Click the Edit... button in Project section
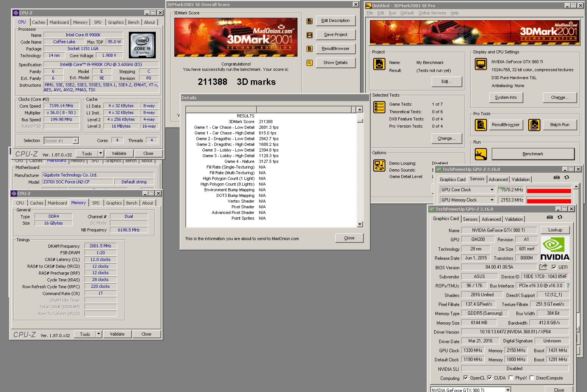 coord(446,81)
